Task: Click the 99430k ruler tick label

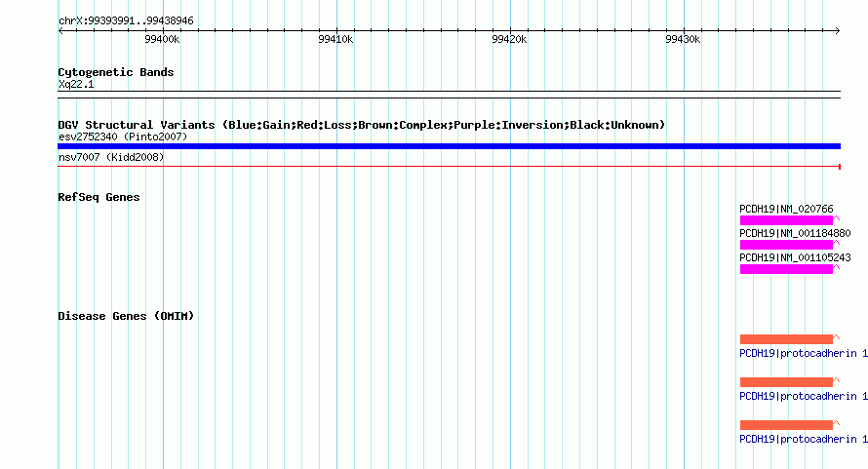Action: coord(683,39)
